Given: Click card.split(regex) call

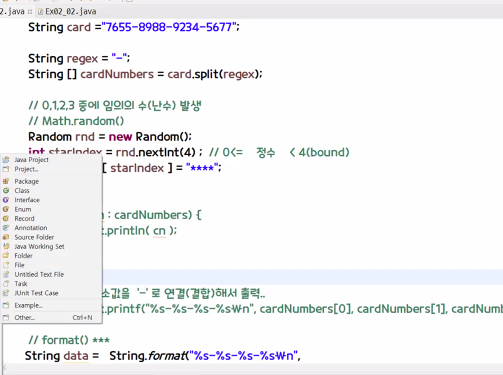Looking at the screenshot, I should pyautogui.click(x=213, y=74).
